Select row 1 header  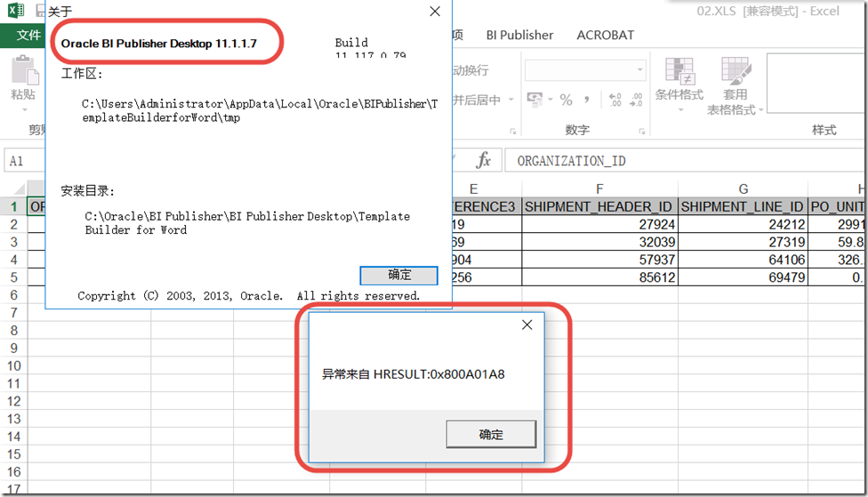click(14, 206)
